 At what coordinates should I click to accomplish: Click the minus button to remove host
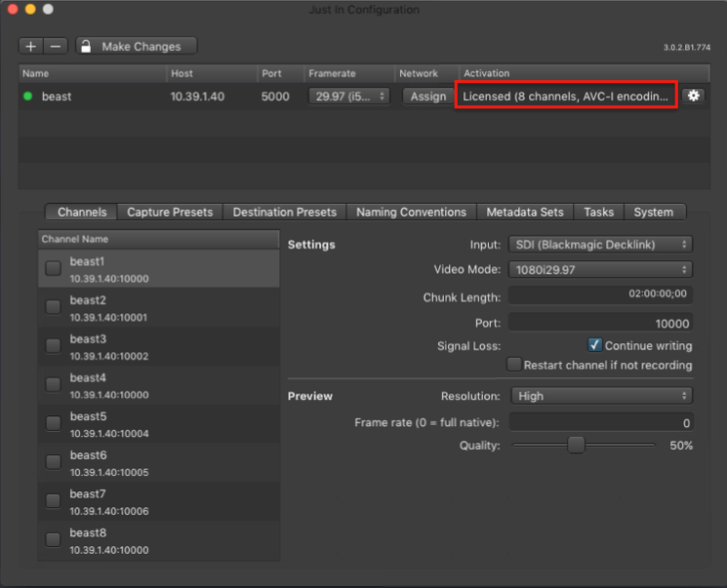coord(56,47)
